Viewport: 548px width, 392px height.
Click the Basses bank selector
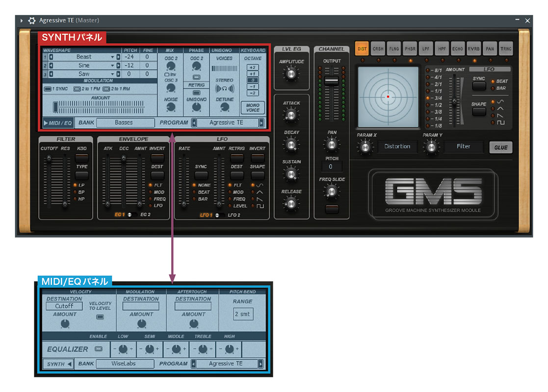point(125,122)
